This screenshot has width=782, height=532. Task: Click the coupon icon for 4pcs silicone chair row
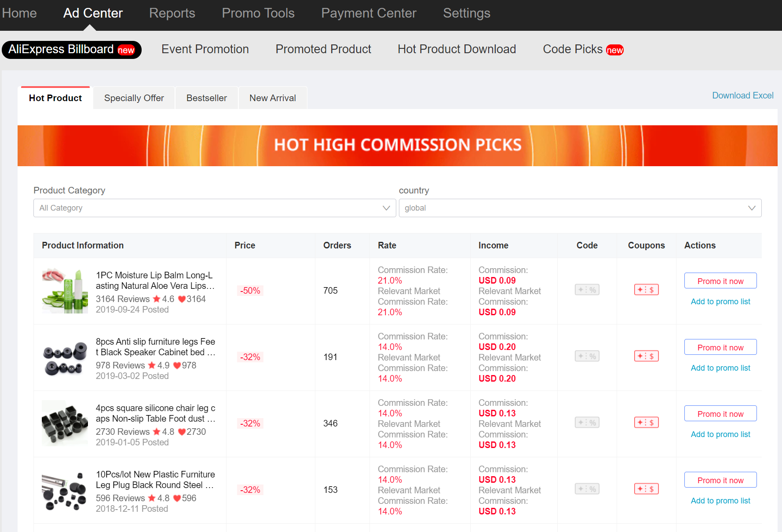[646, 423]
